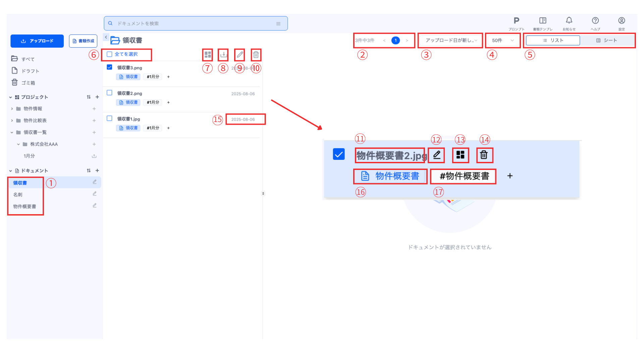
Task: Open the お知らせ bell notifications
Action: (569, 21)
